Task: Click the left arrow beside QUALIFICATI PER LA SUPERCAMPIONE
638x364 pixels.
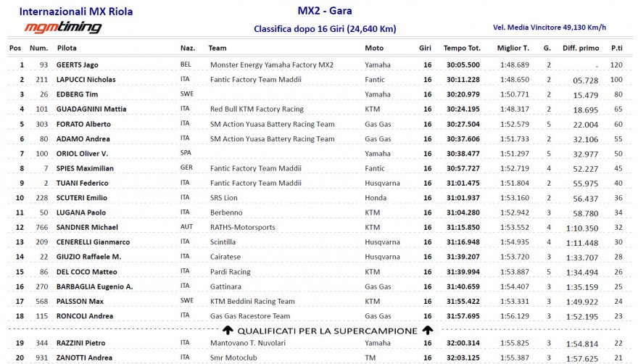Action: tap(228, 330)
